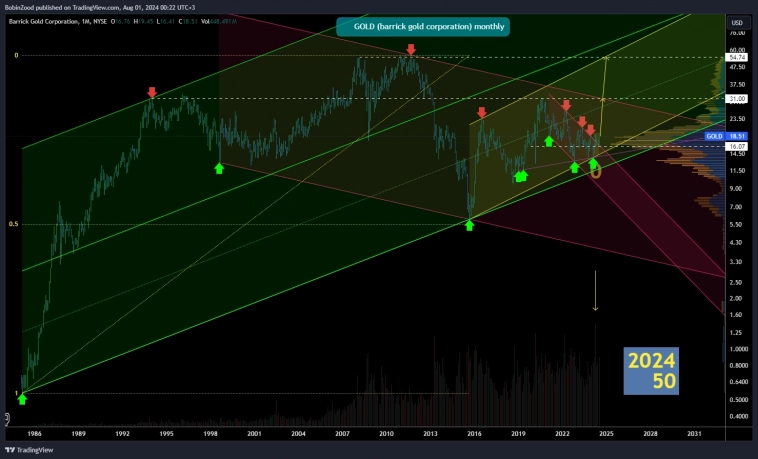
Task: Click the 0.4000 price axis value
Action: (x=738, y=416)
